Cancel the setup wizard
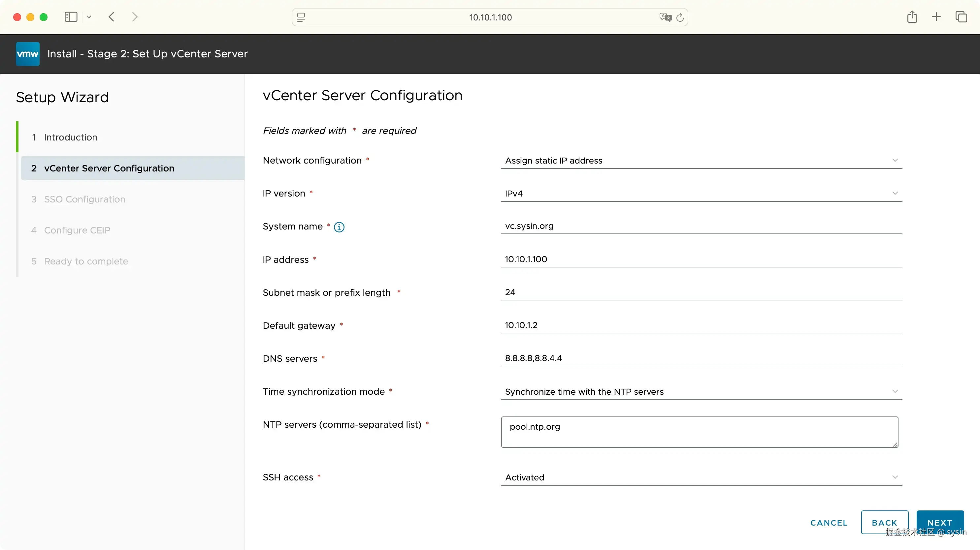This screenshot has height=550, width=980. point(829,522)
